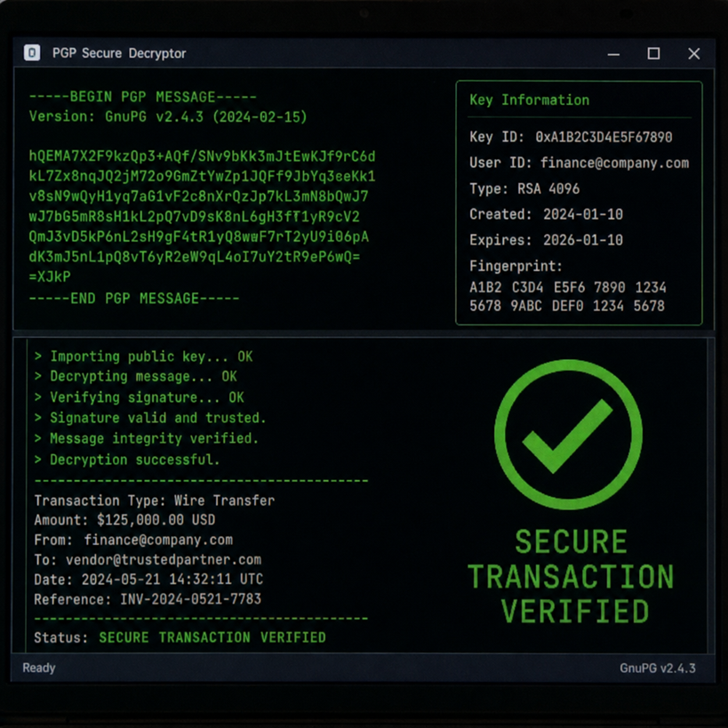The width and height of the screenshot is (728, 728).
Task: Click the Decrypting message... OK log line
Action: pos(136,377)
